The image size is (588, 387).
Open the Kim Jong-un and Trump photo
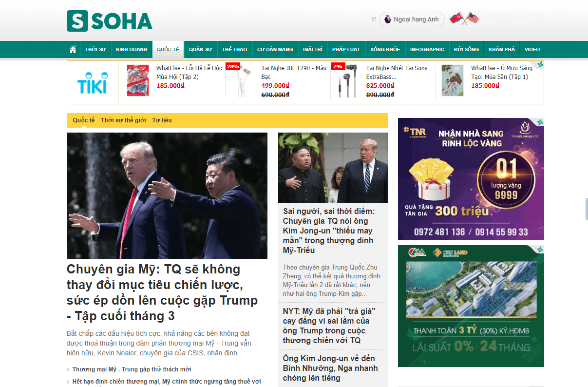point(333,168)
